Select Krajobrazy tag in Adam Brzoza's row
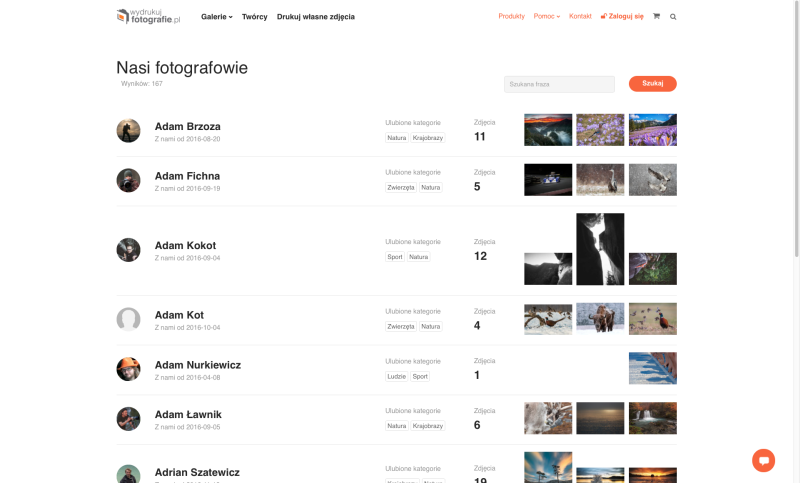Viewport: 800px width, 483px height. coord(428,138)
